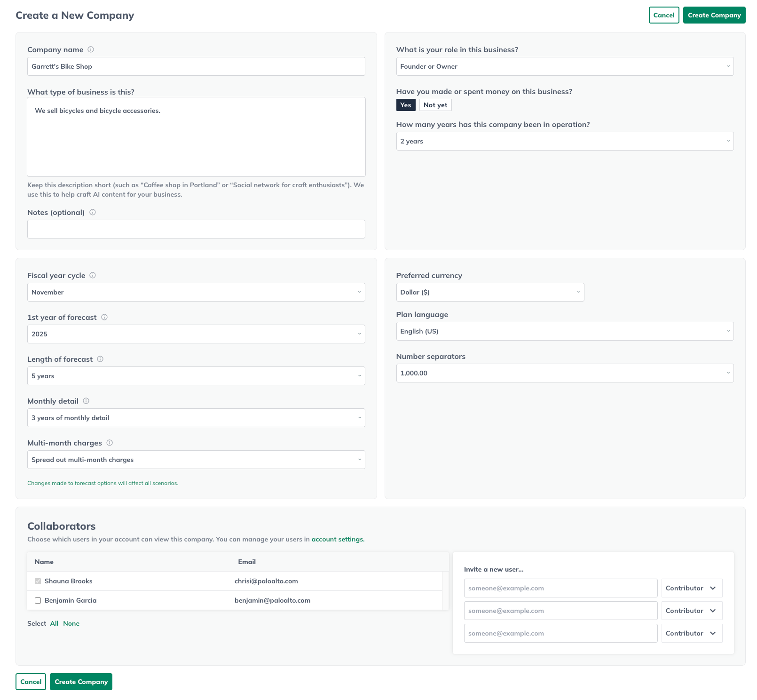Open the first Contributor role dropdown
Image resolution: width=757 pixels, height=700 pixels.
point(691,588)
